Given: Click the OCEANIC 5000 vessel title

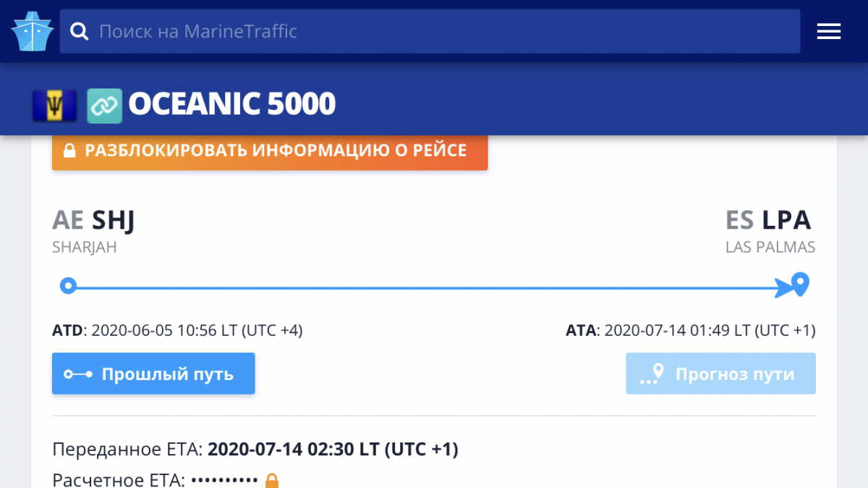Looking at the screenshot, I should [231, 104].
